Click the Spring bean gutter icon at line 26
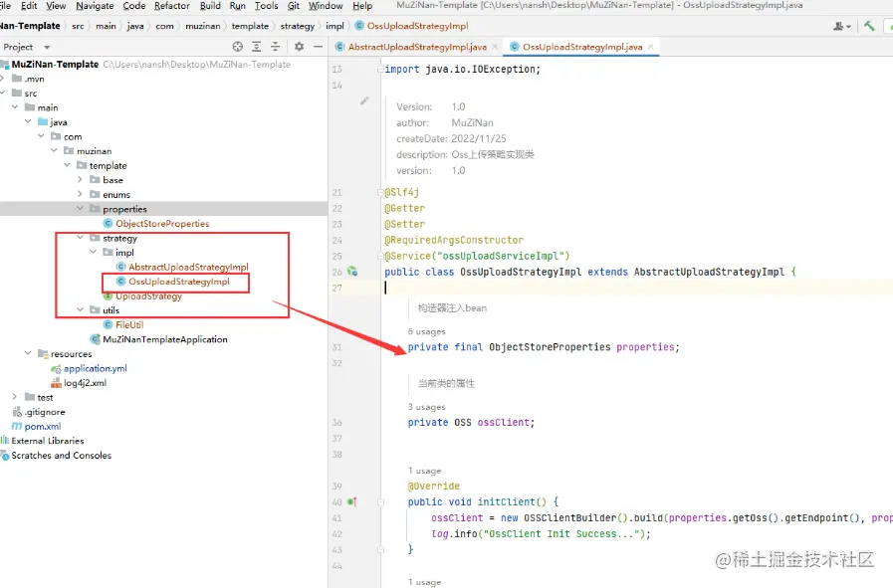 [x=352, y=272]
